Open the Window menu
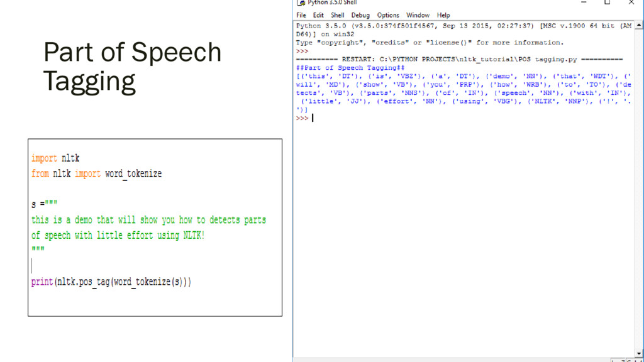The image size is (644, 362). pos(418,15)
